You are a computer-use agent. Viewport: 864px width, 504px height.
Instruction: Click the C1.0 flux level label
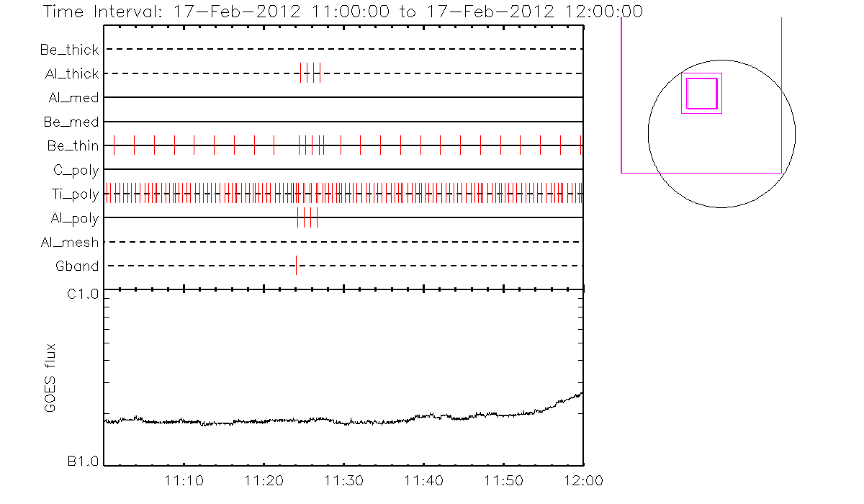pyautogui.click(x=84, y=294)
